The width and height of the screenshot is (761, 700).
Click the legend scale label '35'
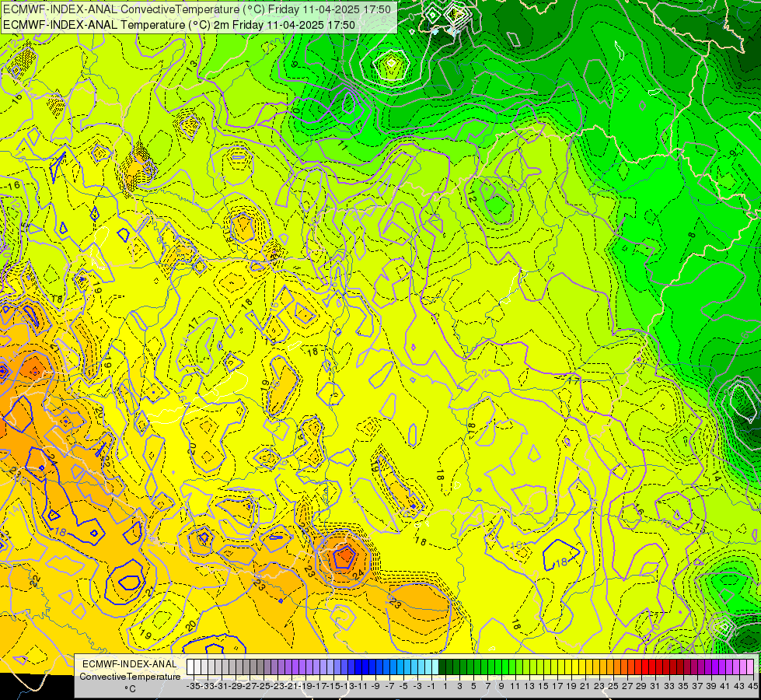pyautogui.click(x=684, y=686)
